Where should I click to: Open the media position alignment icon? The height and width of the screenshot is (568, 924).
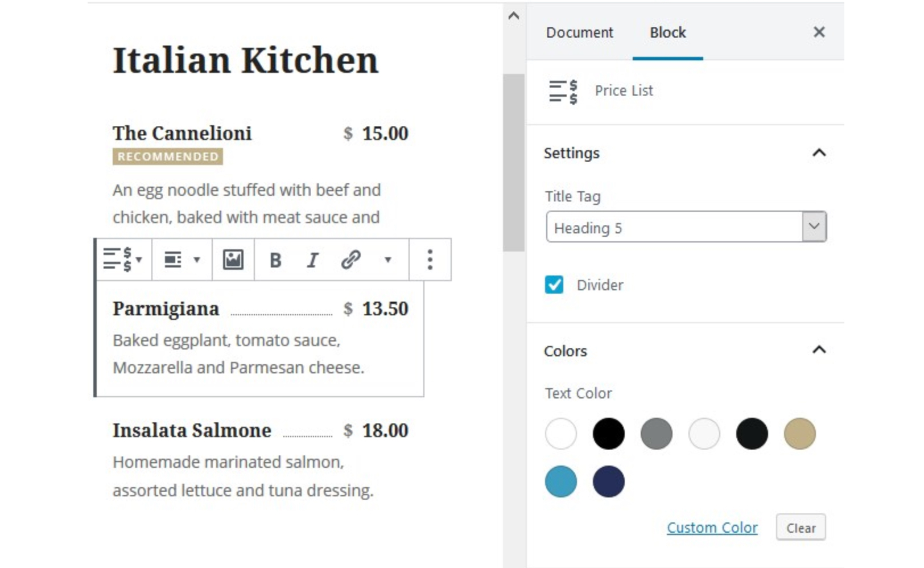[x=181, y=260]
